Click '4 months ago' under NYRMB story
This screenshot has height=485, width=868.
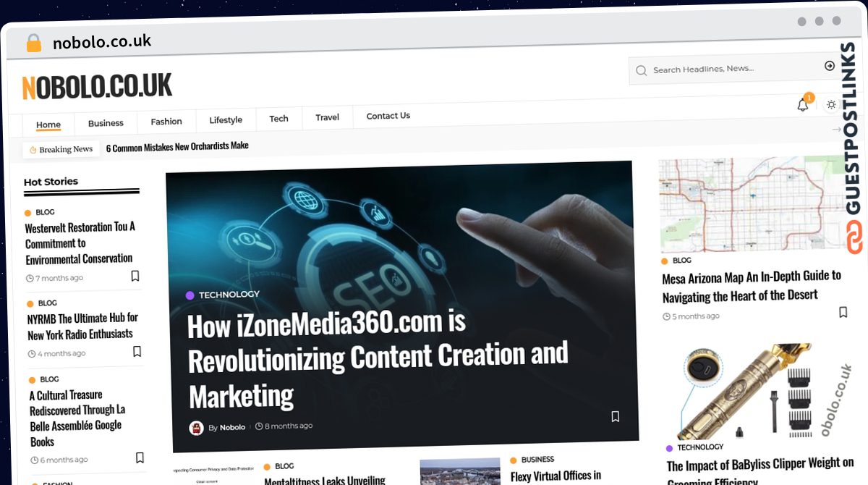61,354
